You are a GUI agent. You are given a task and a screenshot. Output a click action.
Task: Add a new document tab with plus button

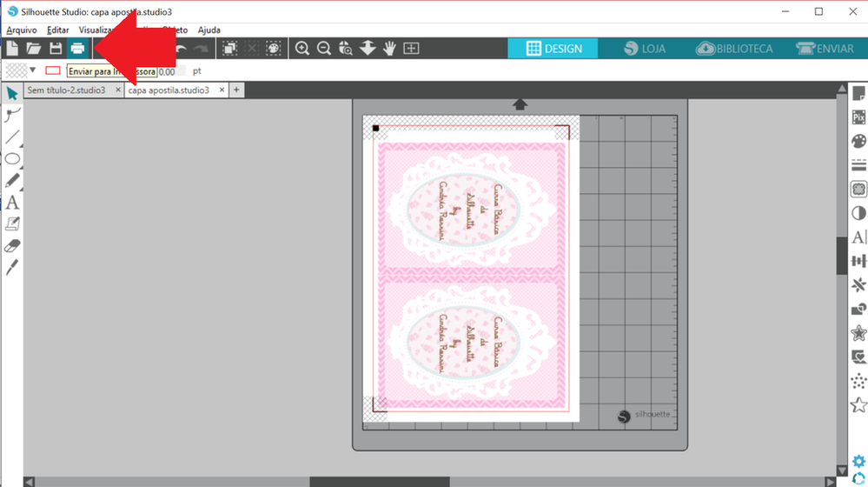pos(236,90)
